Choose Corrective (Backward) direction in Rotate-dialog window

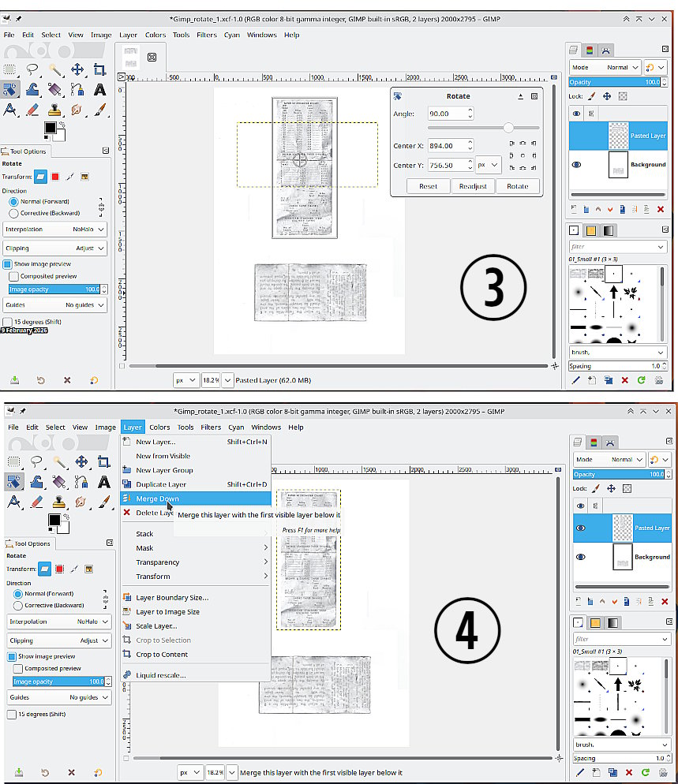point(44,213)
